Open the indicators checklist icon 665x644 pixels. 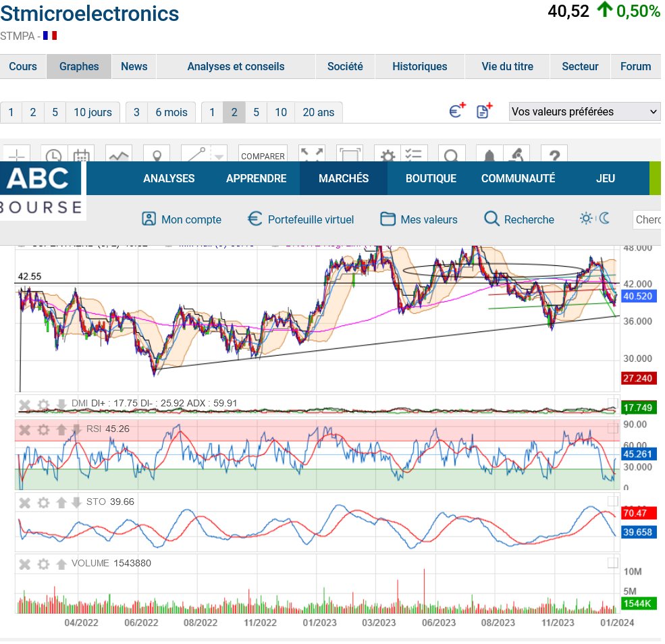pyautogui.click(x=413, y=155)
